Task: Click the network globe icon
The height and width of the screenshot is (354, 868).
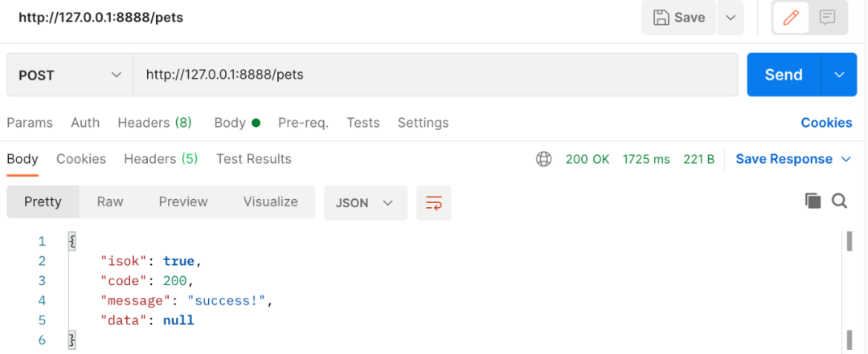Action: [543, 159]
